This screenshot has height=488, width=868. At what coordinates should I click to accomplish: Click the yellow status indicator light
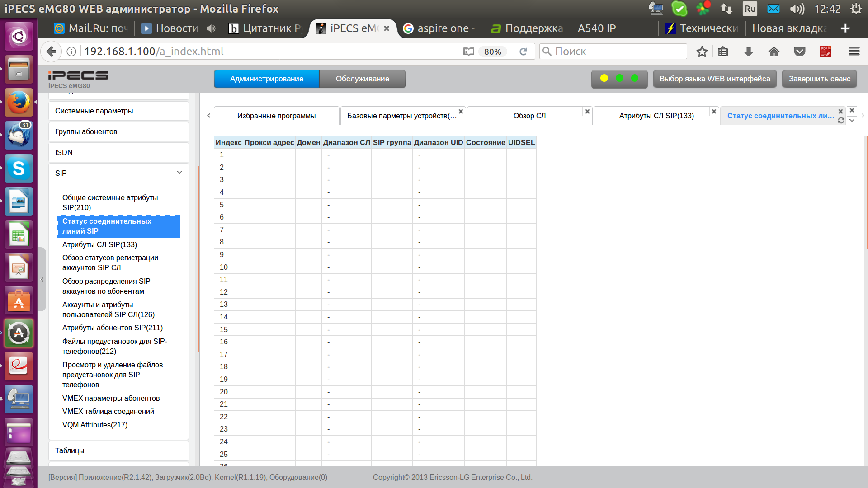coord(604,78)
